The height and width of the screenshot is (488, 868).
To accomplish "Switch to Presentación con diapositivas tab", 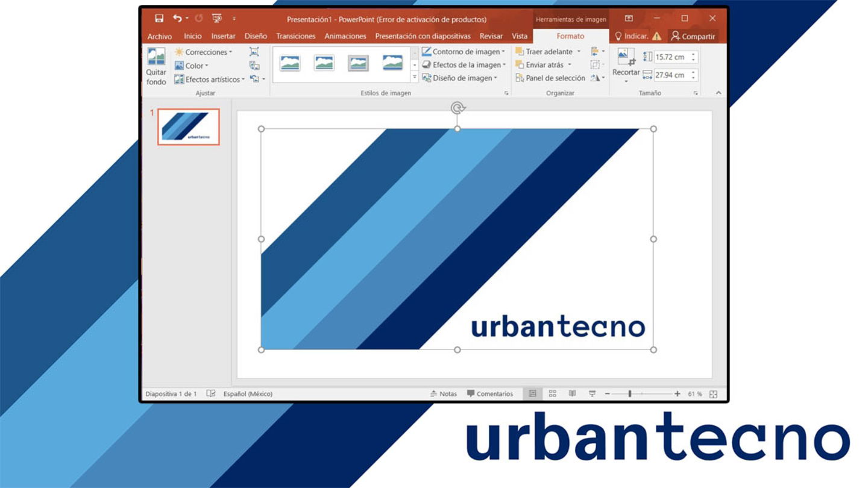I will 423,36.
